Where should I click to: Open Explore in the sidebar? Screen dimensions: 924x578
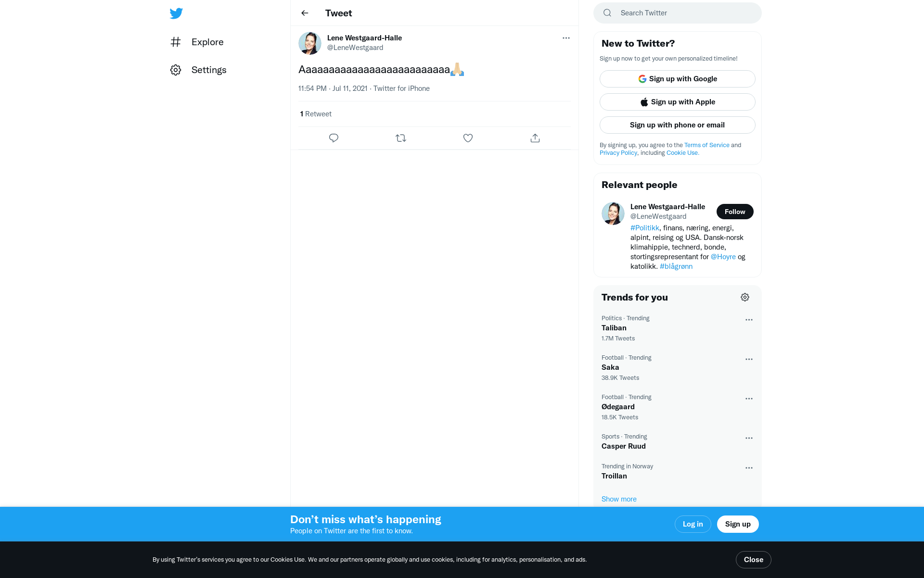[x=197, y=42]
